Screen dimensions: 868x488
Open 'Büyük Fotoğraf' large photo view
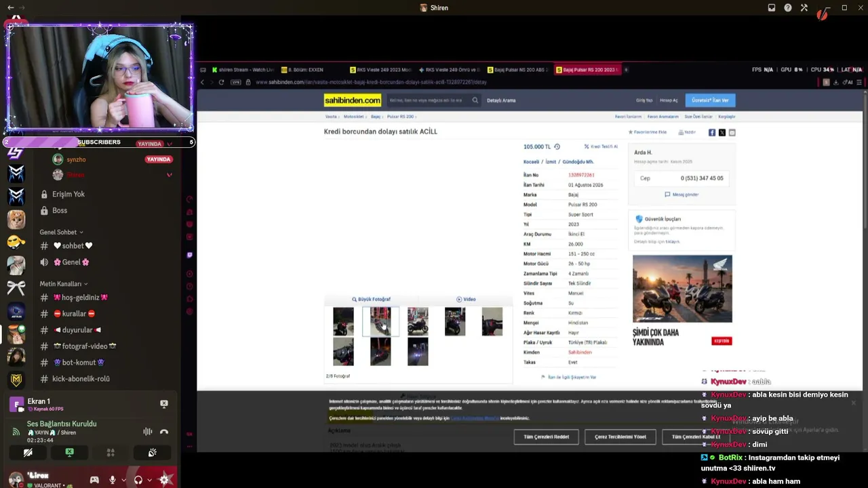371,299
